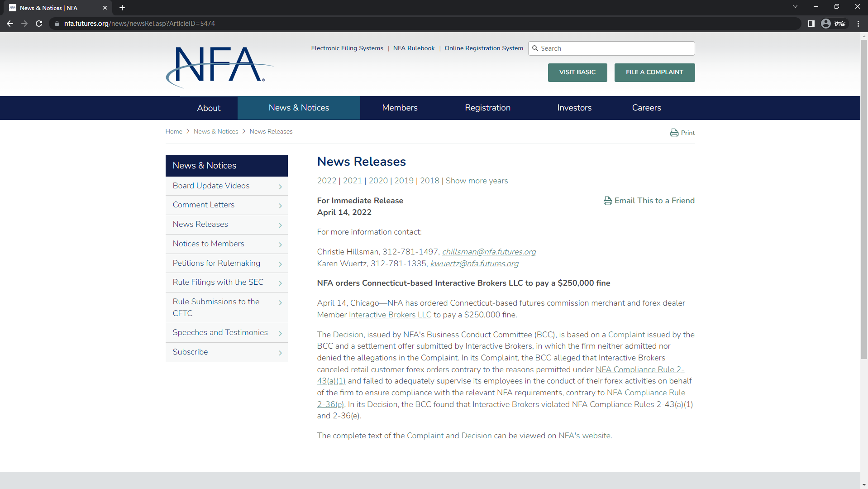Expand the Comment Letters sidebar arrow
Screen dimensions: 868x489
tap(280, 206)
